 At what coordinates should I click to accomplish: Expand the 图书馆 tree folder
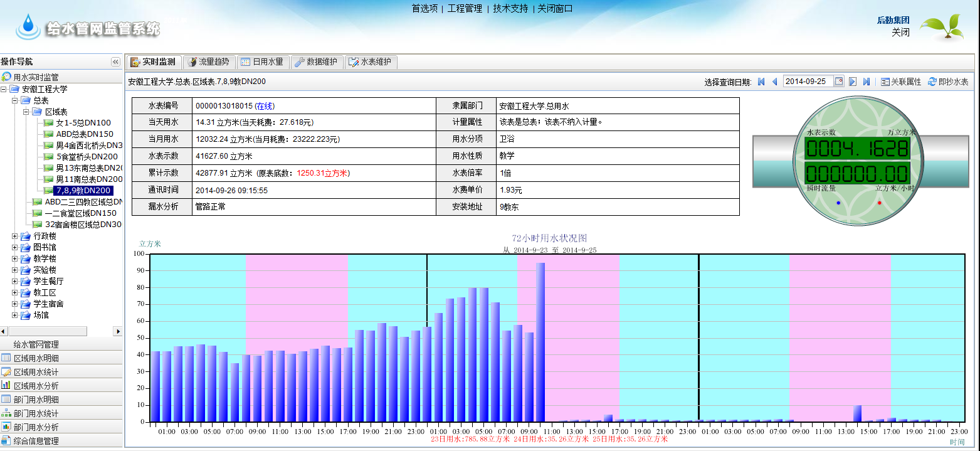click(x=15, y=248)
